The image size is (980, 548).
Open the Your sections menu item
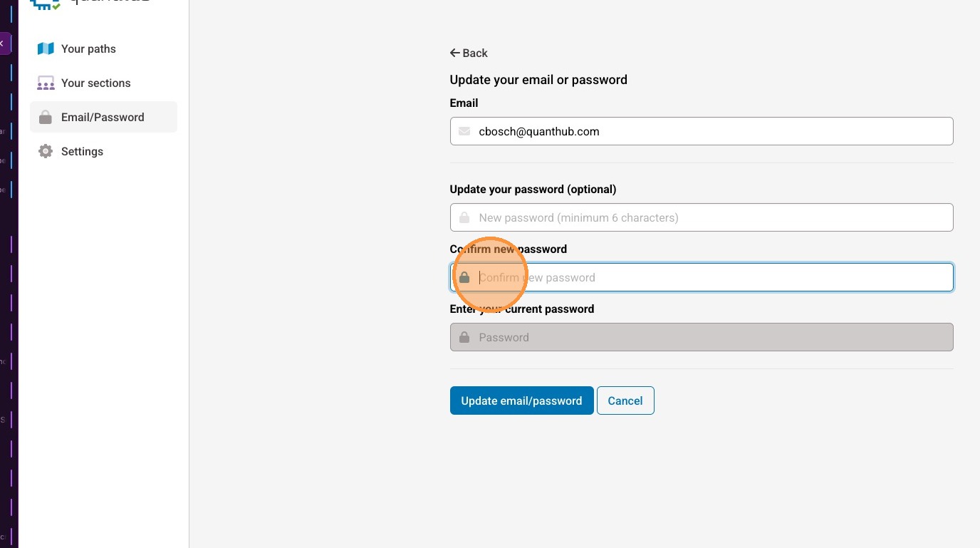[96, 83]
